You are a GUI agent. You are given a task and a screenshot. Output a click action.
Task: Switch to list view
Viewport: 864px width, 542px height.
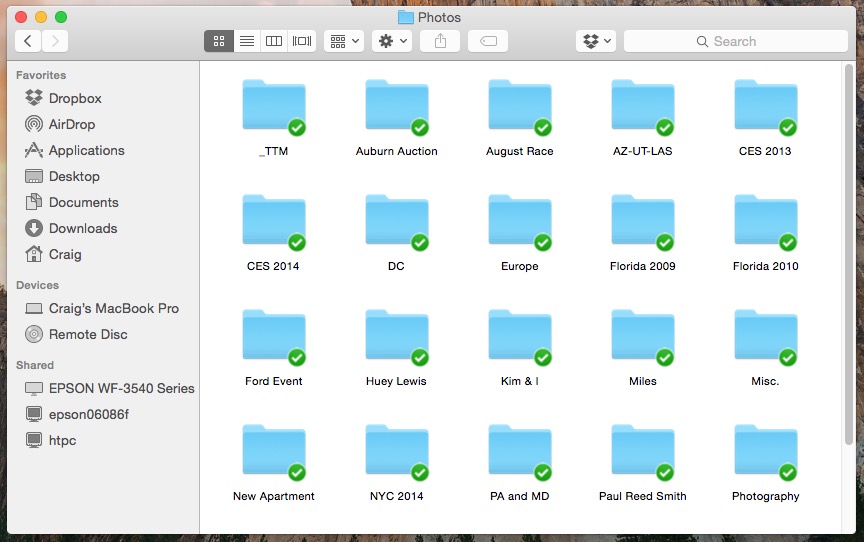click(247, 41)
